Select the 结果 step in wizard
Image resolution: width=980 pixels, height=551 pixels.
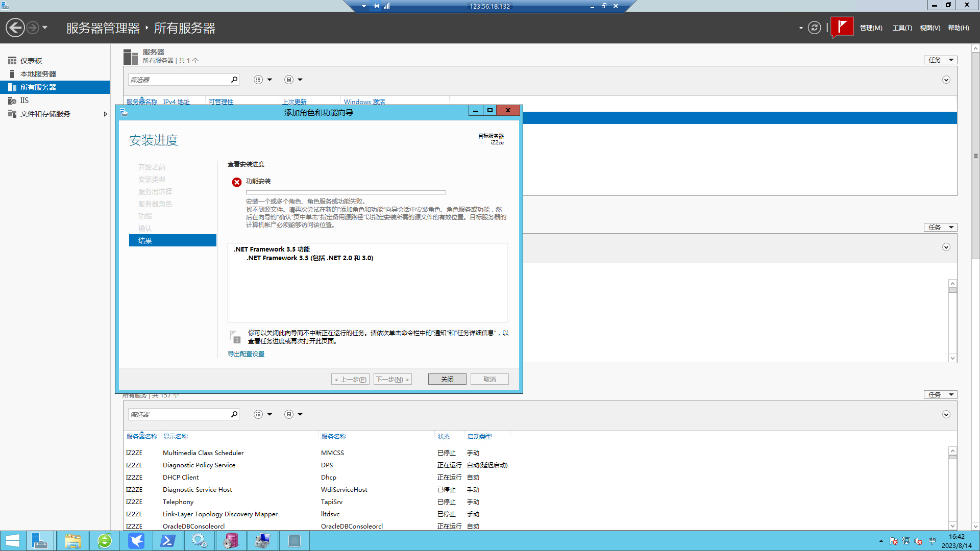[x=173, y=240]
